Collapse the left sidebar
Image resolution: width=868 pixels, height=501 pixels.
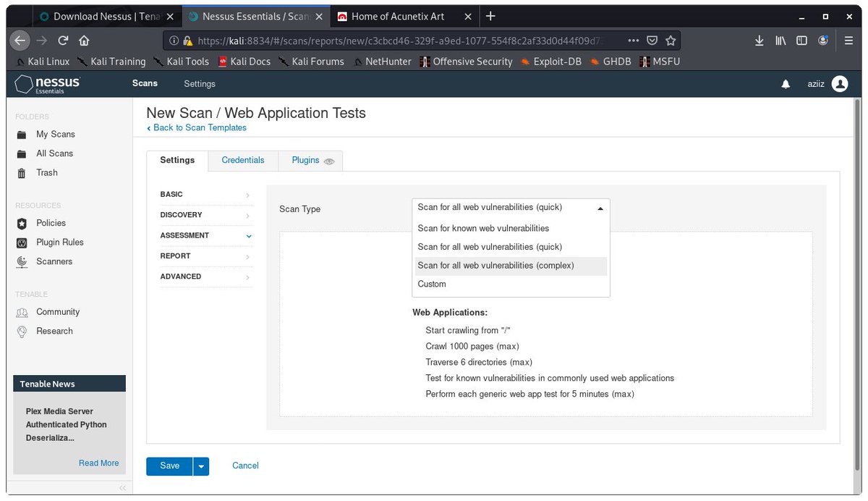tap(122, 487)
